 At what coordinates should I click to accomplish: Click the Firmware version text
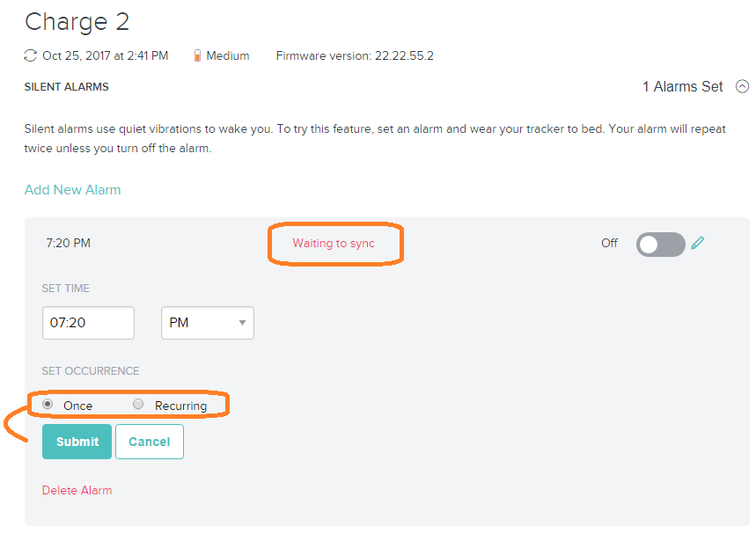(x=355, y=56)
